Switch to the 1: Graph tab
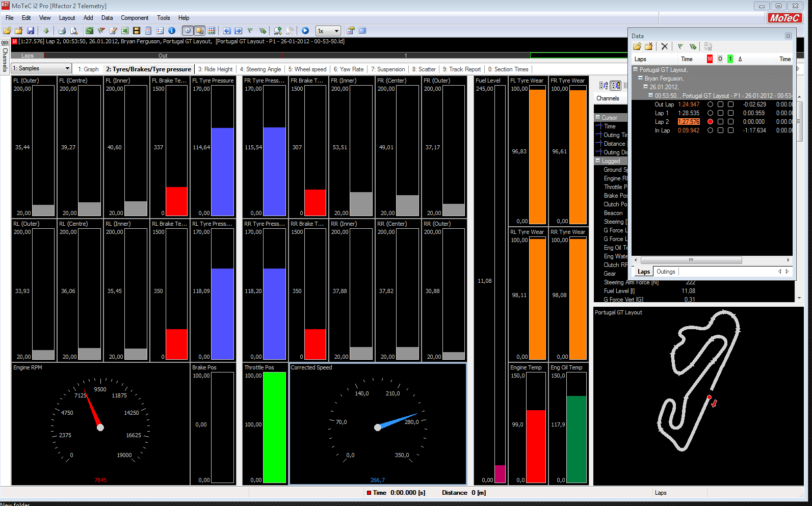Viewport: 812px width, 506px height. pos(88,69)
